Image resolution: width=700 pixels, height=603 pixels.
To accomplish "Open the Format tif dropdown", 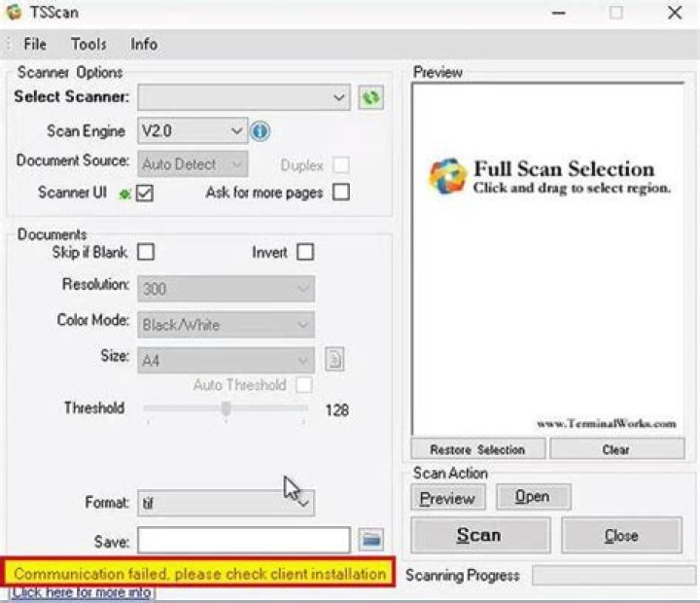I will pos(226,503).
